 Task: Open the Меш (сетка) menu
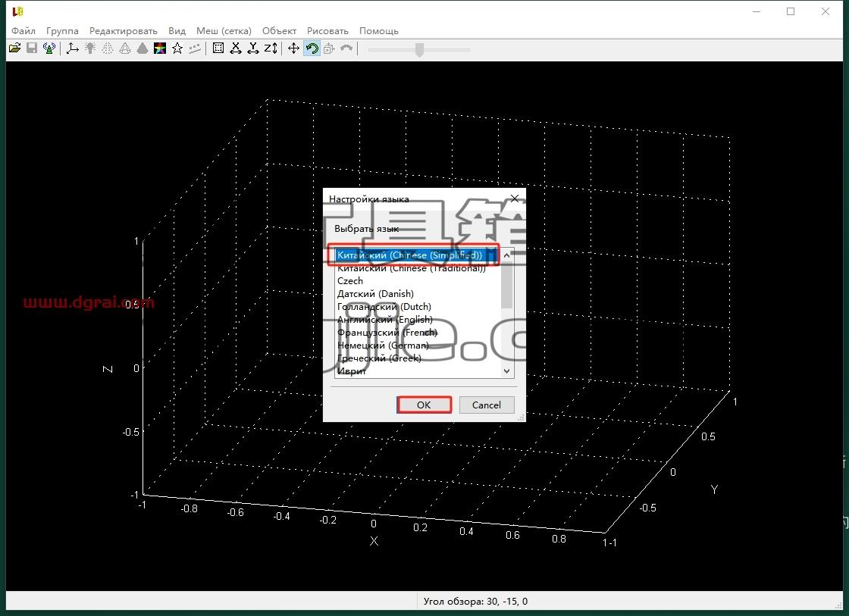click(x=224, y=31)
